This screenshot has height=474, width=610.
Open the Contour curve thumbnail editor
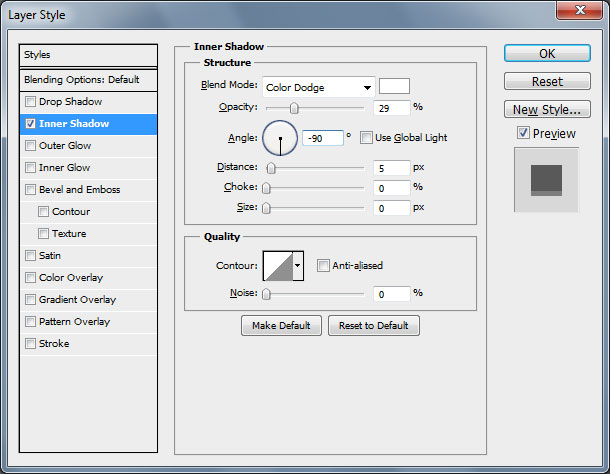tap(277, 265)
